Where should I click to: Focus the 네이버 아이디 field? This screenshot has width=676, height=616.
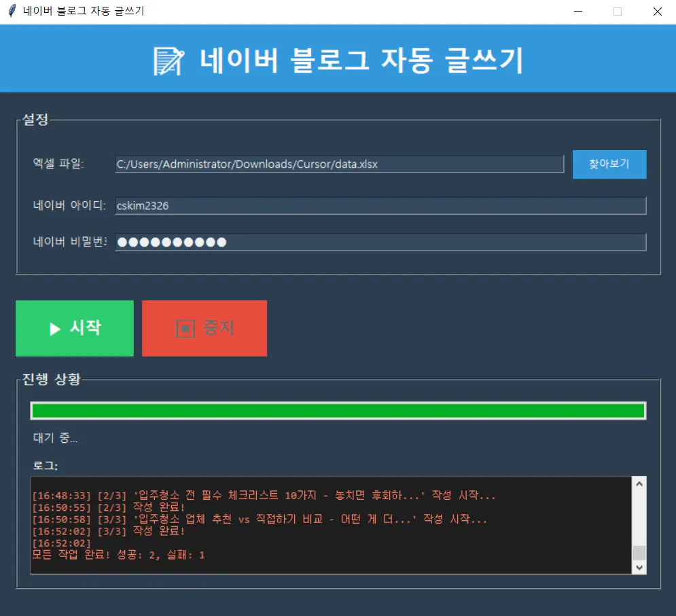(380, 206)
